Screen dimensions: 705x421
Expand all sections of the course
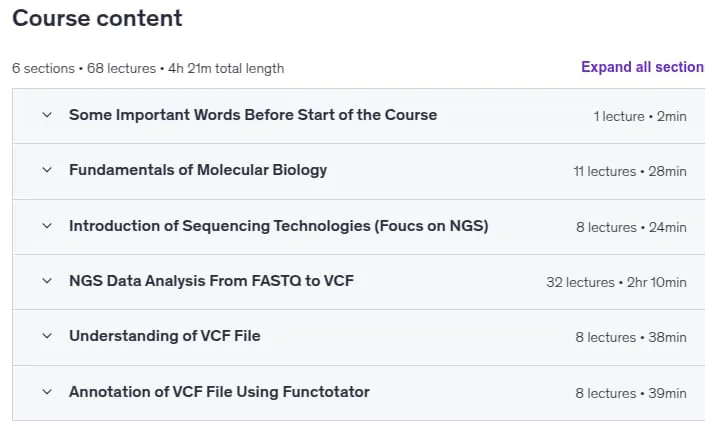point(643,67)
